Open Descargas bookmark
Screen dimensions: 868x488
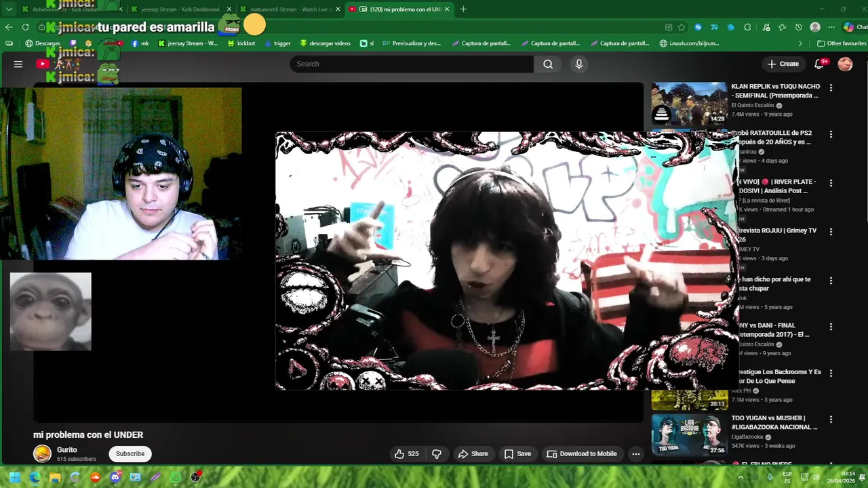(43, 43)
